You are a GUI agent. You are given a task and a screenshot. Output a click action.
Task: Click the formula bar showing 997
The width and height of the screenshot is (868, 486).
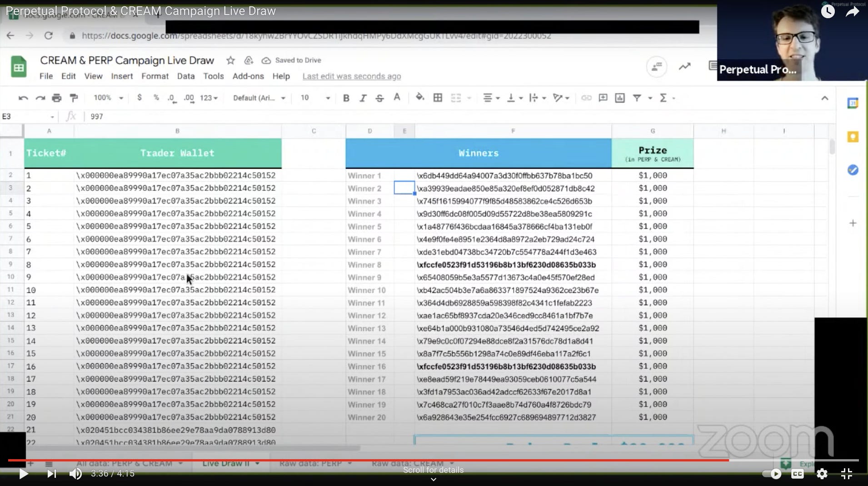pyautogui.click(x=459, y=116)
